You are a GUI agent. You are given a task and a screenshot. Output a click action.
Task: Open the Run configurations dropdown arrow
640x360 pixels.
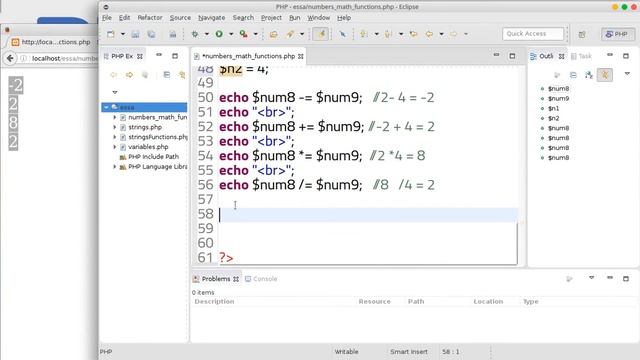231,34
